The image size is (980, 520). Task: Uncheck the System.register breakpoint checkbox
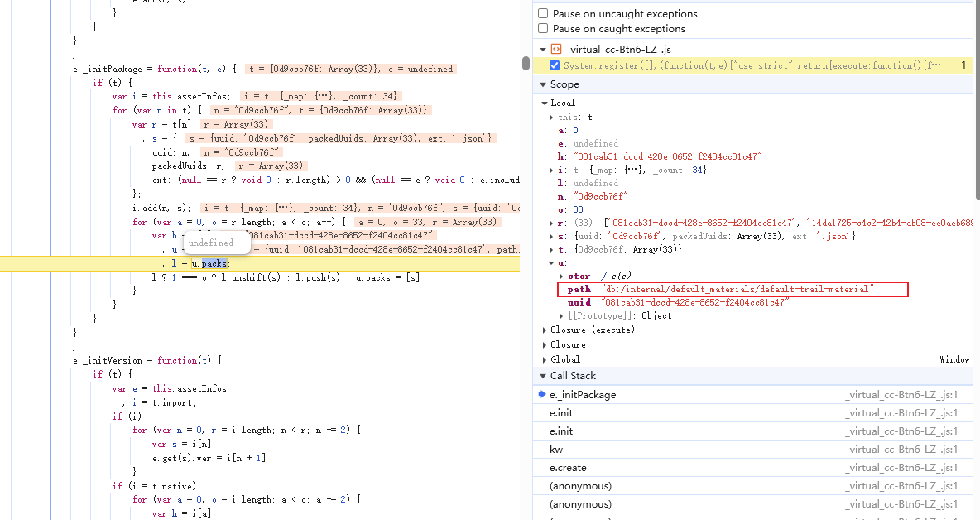click(x=555, y=65)
